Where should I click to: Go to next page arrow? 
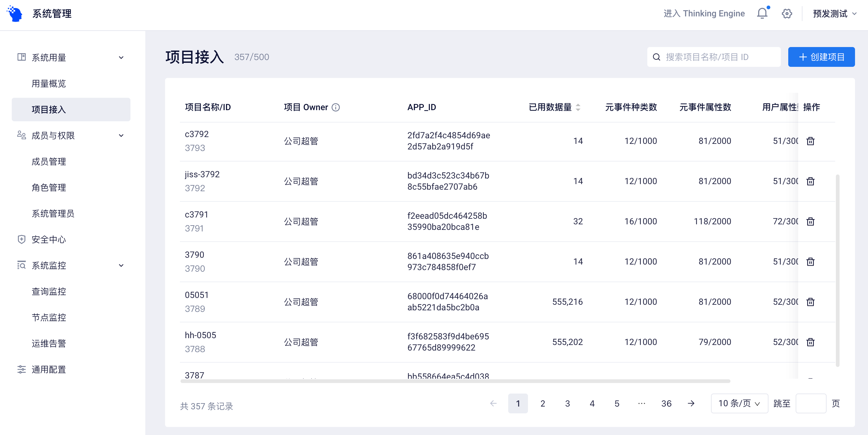pyautogui.click(x=691, y=403)
